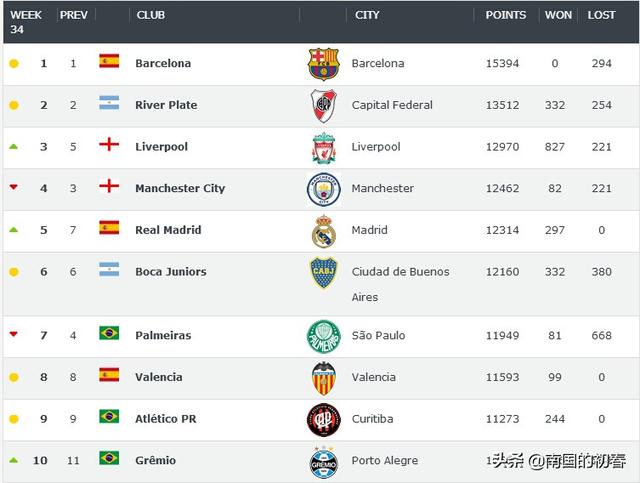Screen dimensions: 640x483
Task: Click Argentina flag beside Boca Juniors
Action: point(109,269)
